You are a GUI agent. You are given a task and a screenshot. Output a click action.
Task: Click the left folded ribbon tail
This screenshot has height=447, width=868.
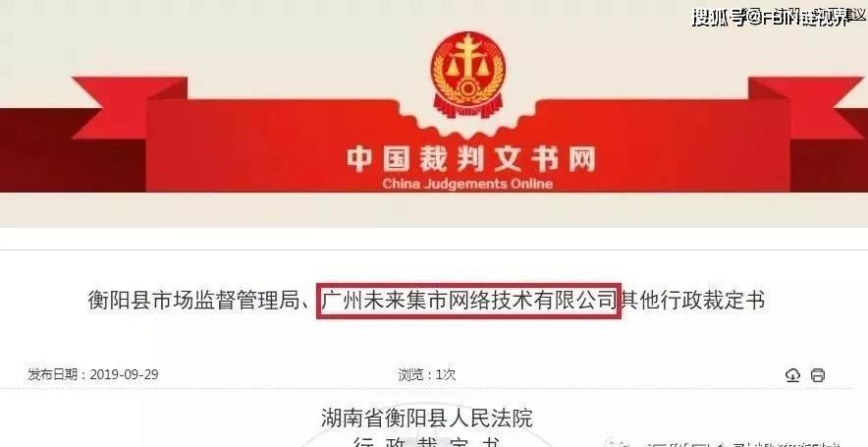pyautogui.click(x=129, y=108)
